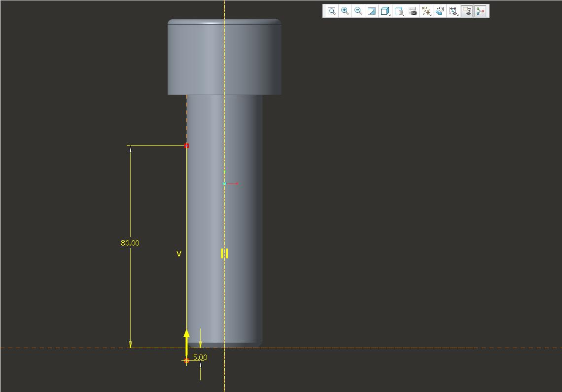Image resolution: width=562 pixels, height=392 pixels.
Task: Click the Sketch View orientation icon
Action: coord(440,11)
